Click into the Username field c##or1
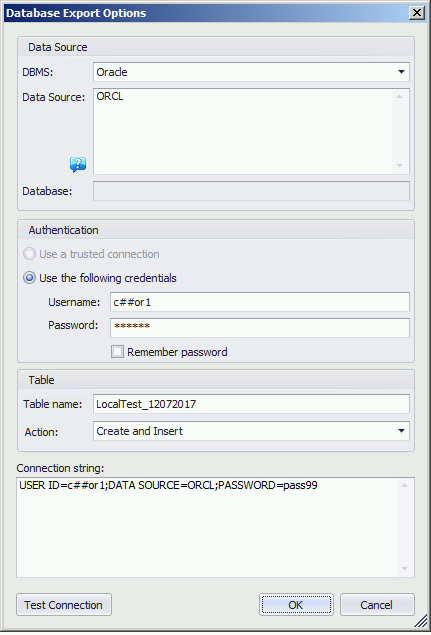This screenshot has width=431, height=635. pos(260,302)
